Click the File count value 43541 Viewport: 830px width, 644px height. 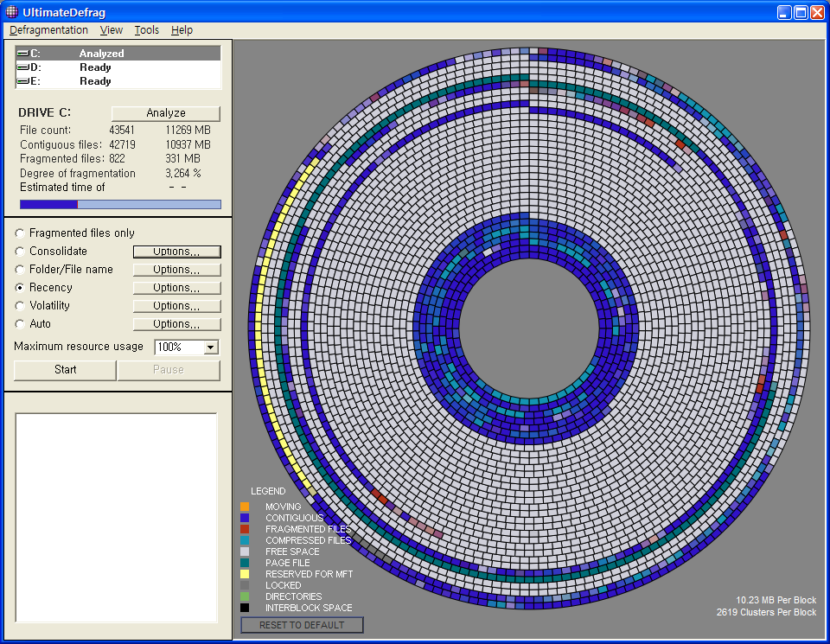pos(122,131)
